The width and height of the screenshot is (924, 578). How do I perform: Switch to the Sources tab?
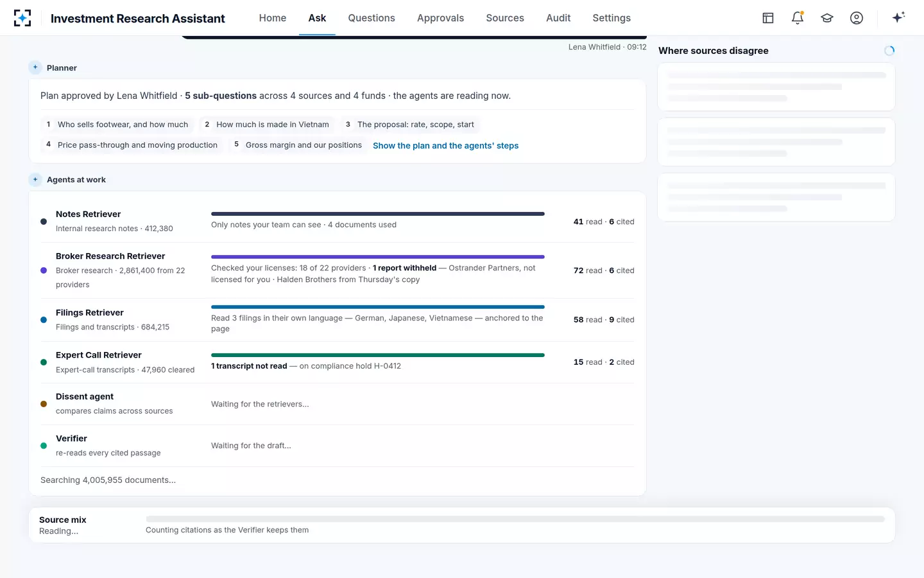click(x=505, y=18)
